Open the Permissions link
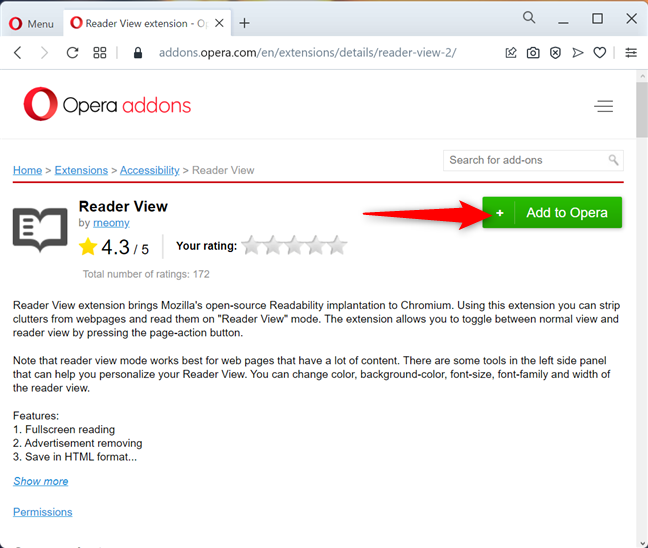The image size is (648, 548). [43, 512]
